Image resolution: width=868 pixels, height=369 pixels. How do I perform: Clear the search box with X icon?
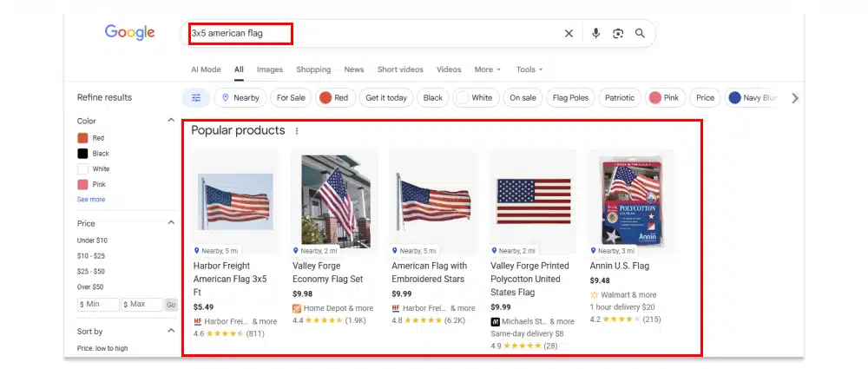click(x=569, y=34)
